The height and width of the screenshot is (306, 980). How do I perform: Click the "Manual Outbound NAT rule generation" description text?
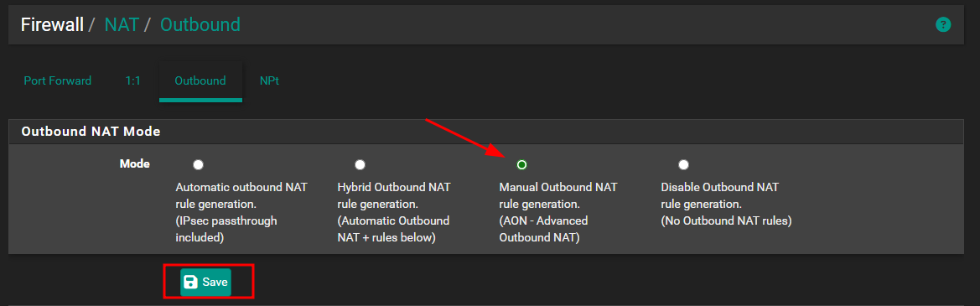tap(558, 212)
